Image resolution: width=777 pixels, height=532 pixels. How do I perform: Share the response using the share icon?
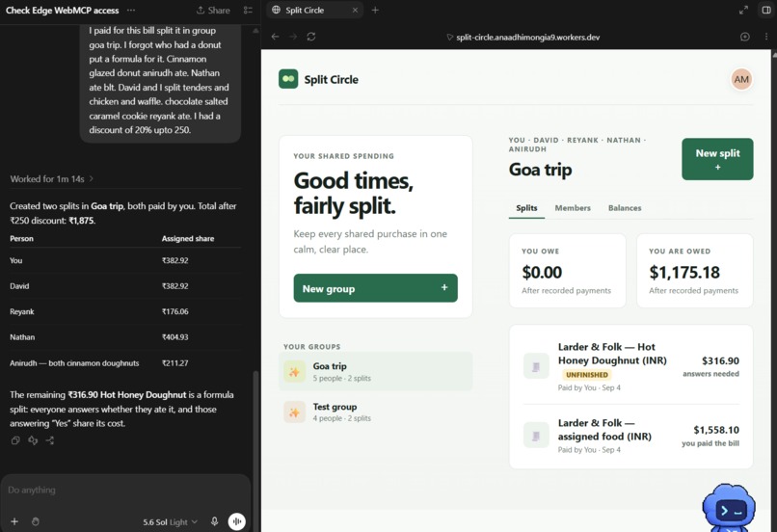click(x=49, y=440)
